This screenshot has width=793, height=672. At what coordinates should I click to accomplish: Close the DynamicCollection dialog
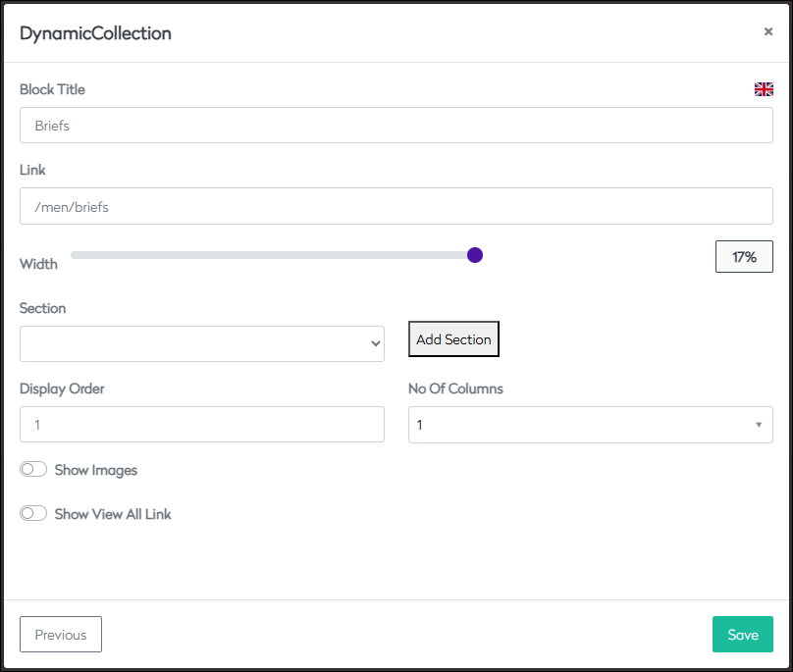point(767,31)
